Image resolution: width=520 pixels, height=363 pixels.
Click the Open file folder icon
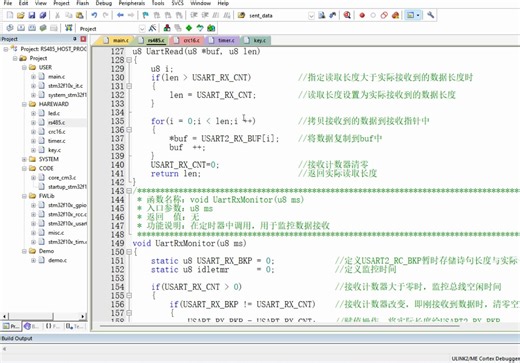pos(21,15)
